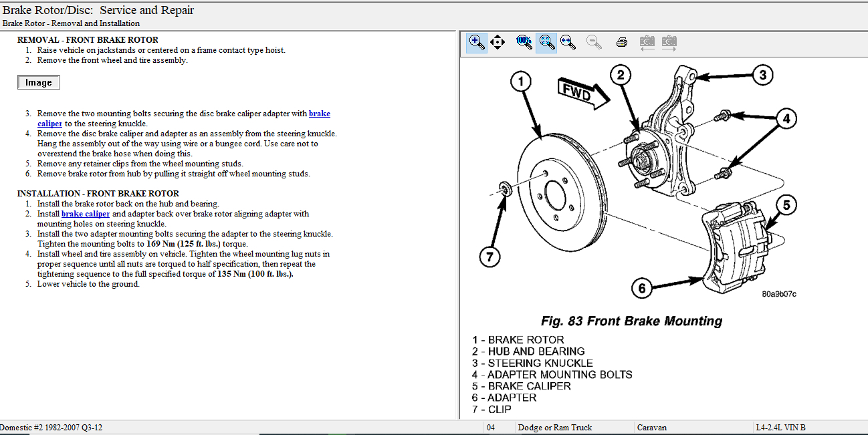The height and width of the screenshot is (435, 868).
Task: Open the brake caliper link in removal step 3
Action: [x=319, y=114]
